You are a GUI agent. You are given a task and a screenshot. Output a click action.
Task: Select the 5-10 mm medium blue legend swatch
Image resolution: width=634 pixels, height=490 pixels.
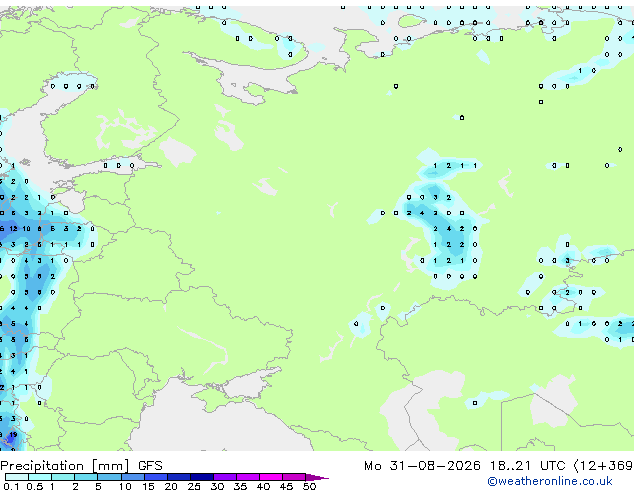(x=110, y=477)
